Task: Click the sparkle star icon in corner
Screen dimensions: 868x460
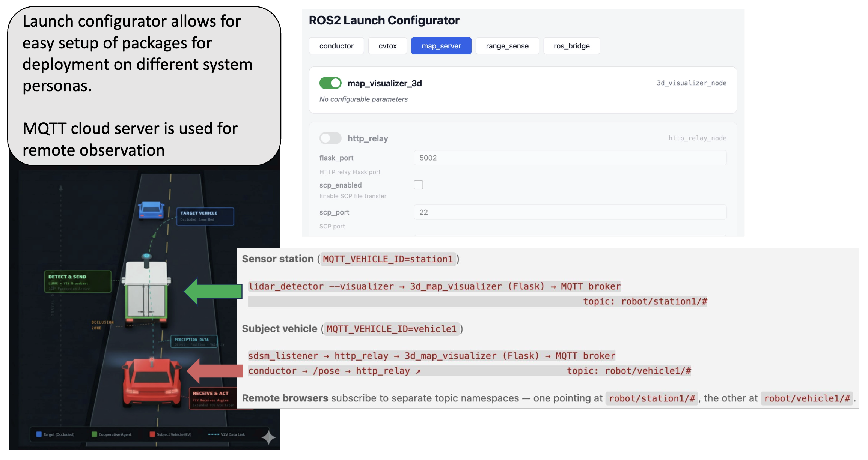Action: (268, 437)
